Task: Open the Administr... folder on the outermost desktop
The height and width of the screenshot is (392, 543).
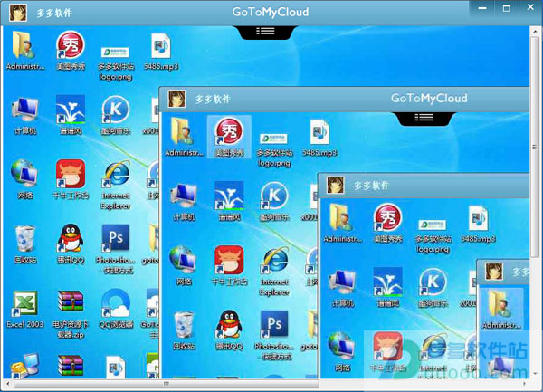Action: coord(24,51)
